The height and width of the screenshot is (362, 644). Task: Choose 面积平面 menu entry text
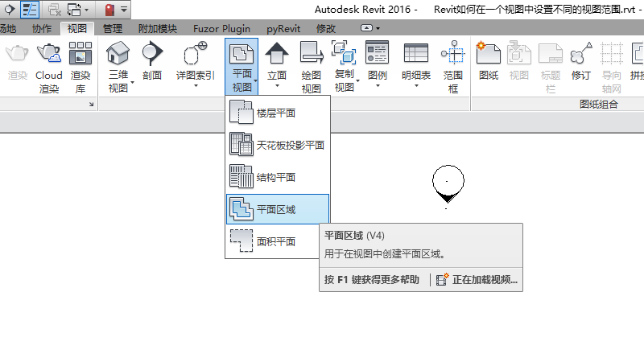click(276, 241)
